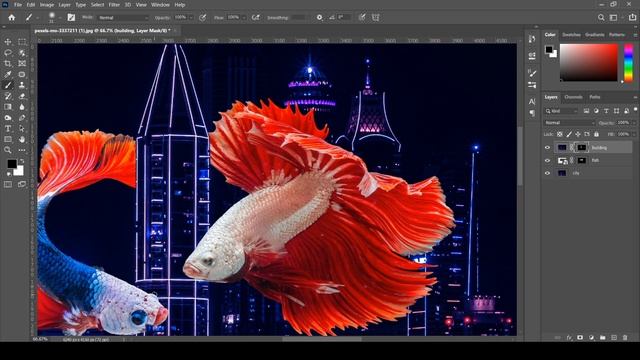This screenshot has height=360, width=640.
Task: Click the hue spectrum slider in Color panel
Action: [x=629, y=63]
